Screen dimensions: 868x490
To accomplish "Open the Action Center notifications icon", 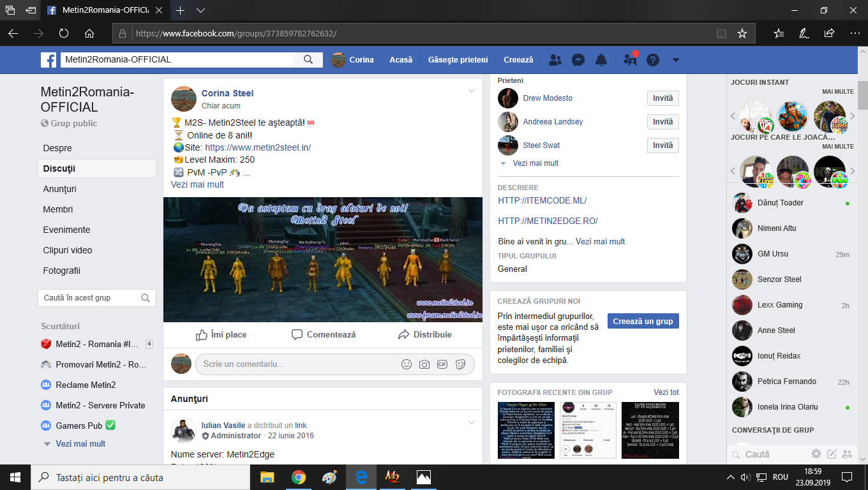I will pos(846,477).
